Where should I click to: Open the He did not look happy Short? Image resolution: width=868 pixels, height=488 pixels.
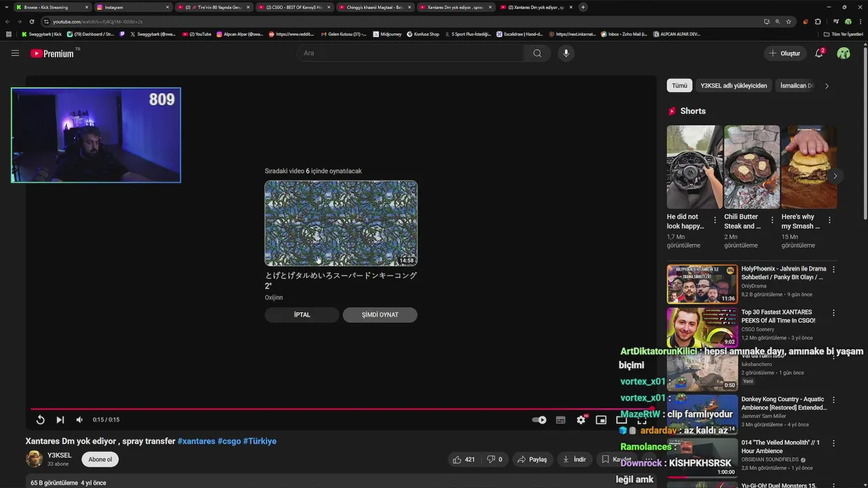tap(694, 167)
